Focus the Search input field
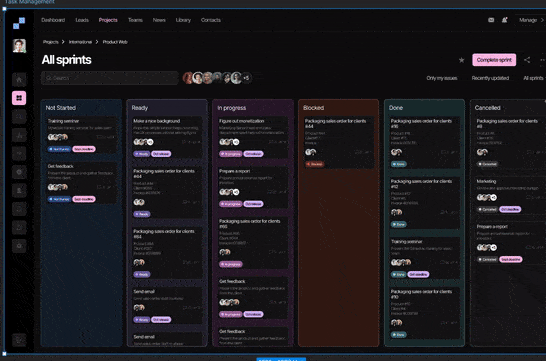The image size is (546, 361). (110, 78)
